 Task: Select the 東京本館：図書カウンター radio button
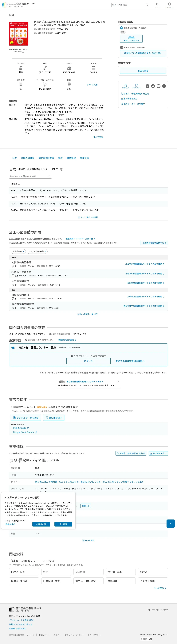[13, 348]
